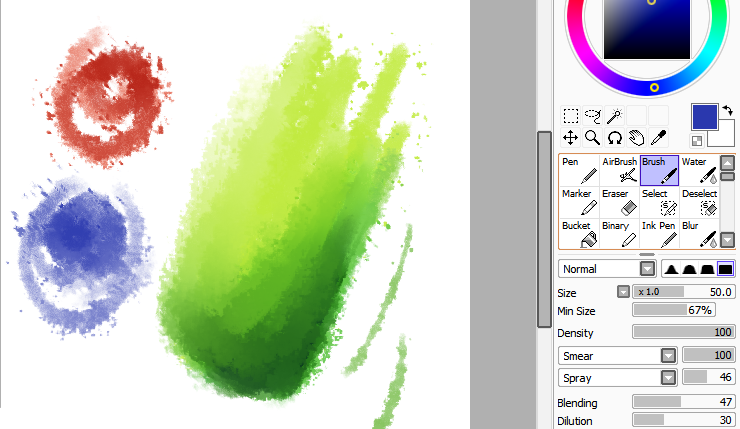
Task: Choose the Water brush tool
Action: point(699,170)
